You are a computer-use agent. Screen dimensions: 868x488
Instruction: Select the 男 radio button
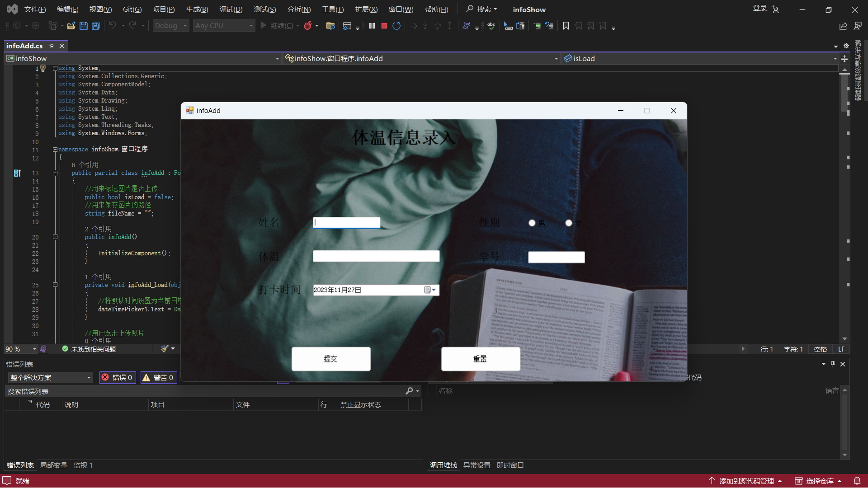(532, 223)
